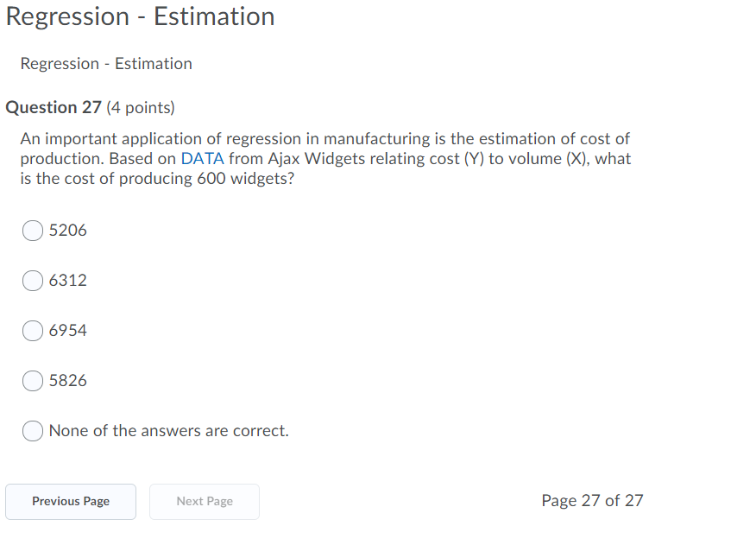The width and height of the screenshot is (756, 545).
Task: Click the text '600 widgets' in the question
Action: 243,178
